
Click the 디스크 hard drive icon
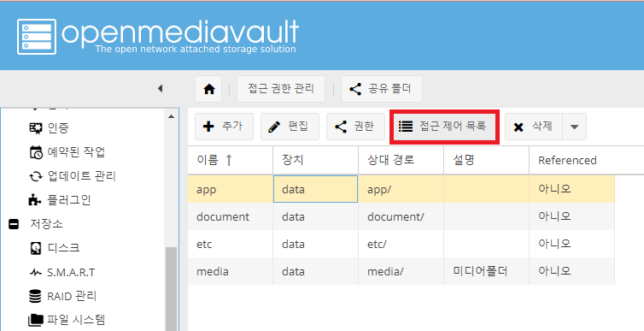coord(36,248)
